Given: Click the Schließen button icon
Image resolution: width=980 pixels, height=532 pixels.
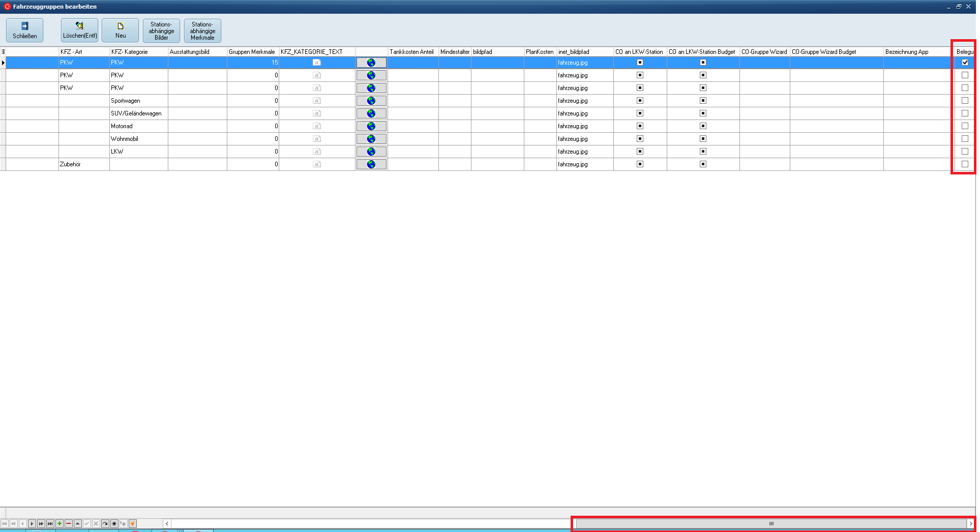Looking at the screenshot, I should coord(24,26).
